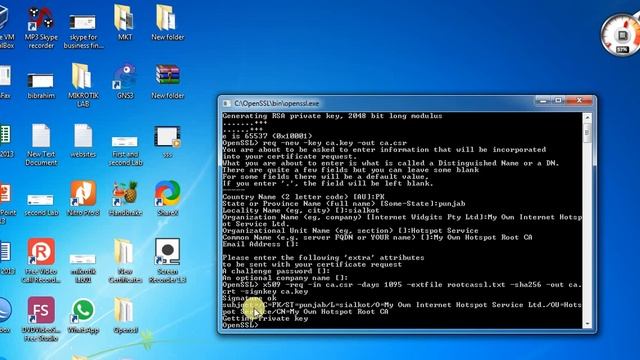Launch Nitro Pro shortcut
Image resolution: width=640 pixels, height=360 pixels.
(83, 198)
